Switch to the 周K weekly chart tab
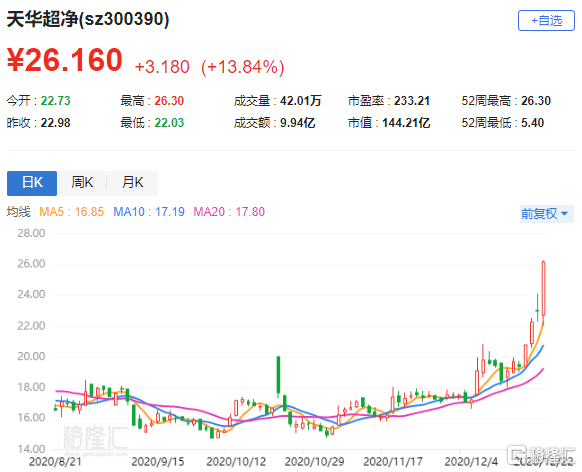 [82, 183]
